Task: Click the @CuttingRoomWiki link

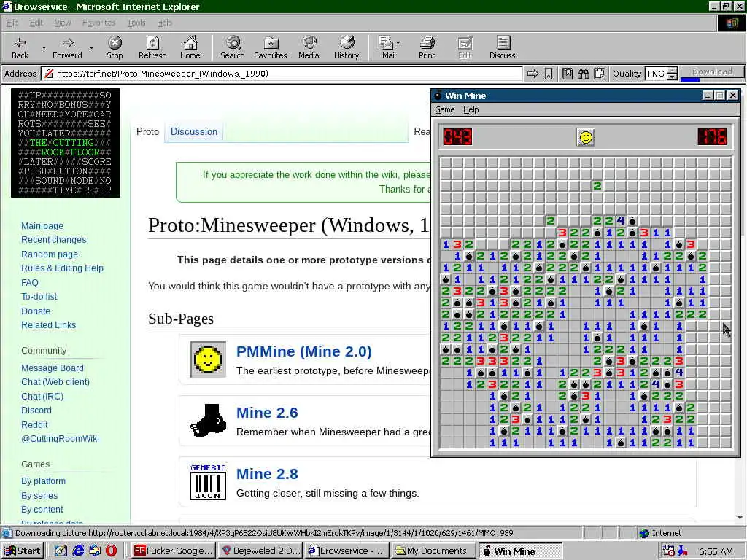Action: pyautogui.click(x=60, y=438)
